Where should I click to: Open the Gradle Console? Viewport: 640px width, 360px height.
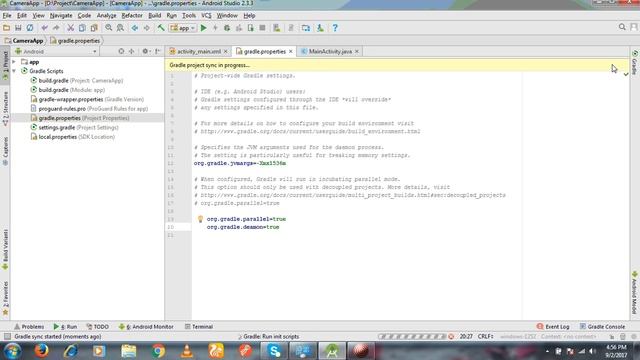click(x=602, y=327)
